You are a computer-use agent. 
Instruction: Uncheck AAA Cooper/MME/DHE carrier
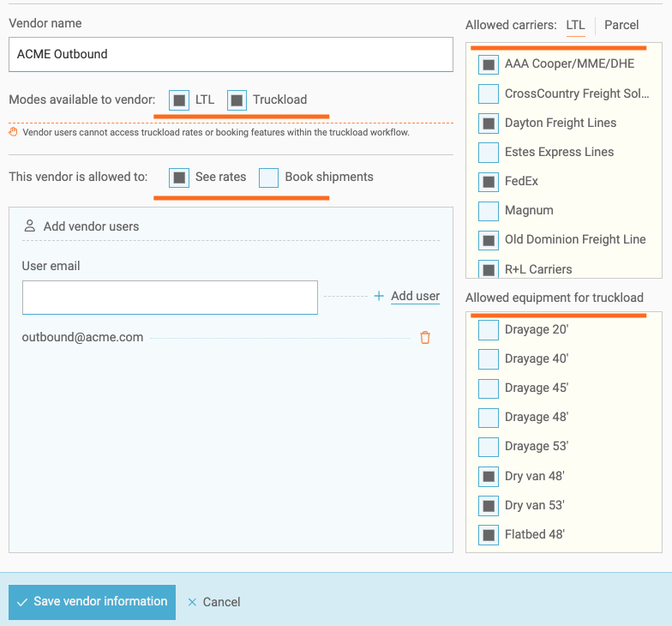coord(489,64)
